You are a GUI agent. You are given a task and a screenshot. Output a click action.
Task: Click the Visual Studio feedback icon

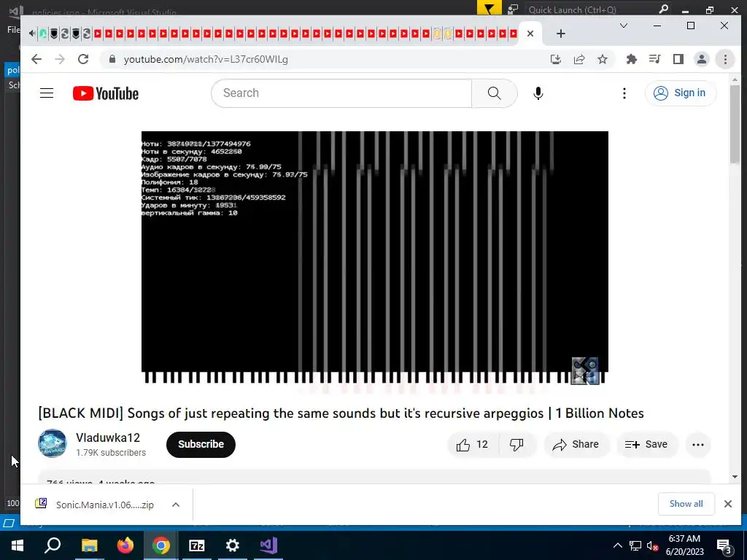(x=513, y=9)
